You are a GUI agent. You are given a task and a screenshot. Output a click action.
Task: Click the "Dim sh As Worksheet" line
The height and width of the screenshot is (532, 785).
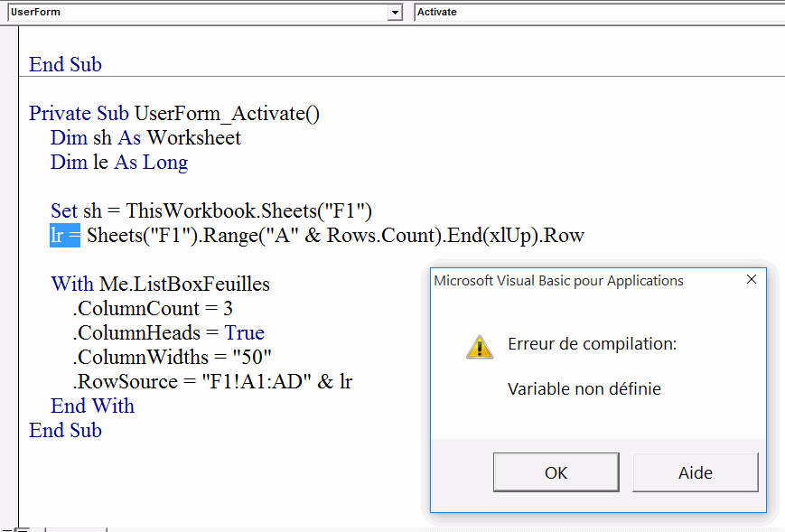(145, 138)
